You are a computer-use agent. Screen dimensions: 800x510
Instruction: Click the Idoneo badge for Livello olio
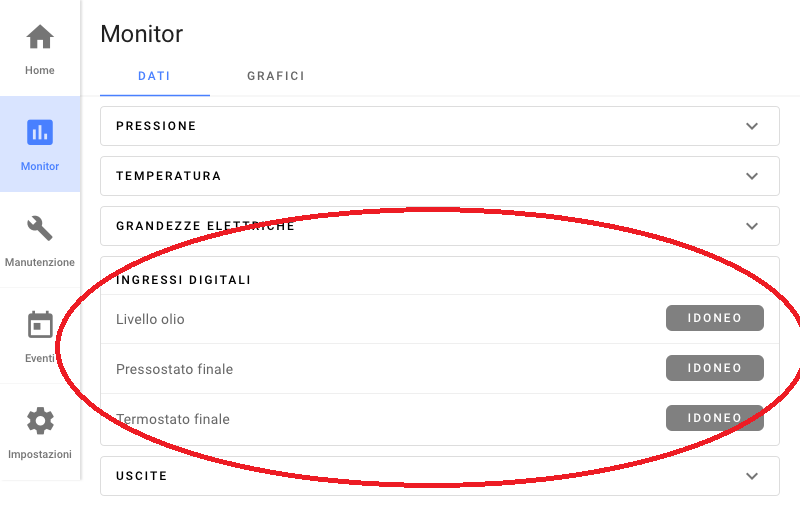714,318
